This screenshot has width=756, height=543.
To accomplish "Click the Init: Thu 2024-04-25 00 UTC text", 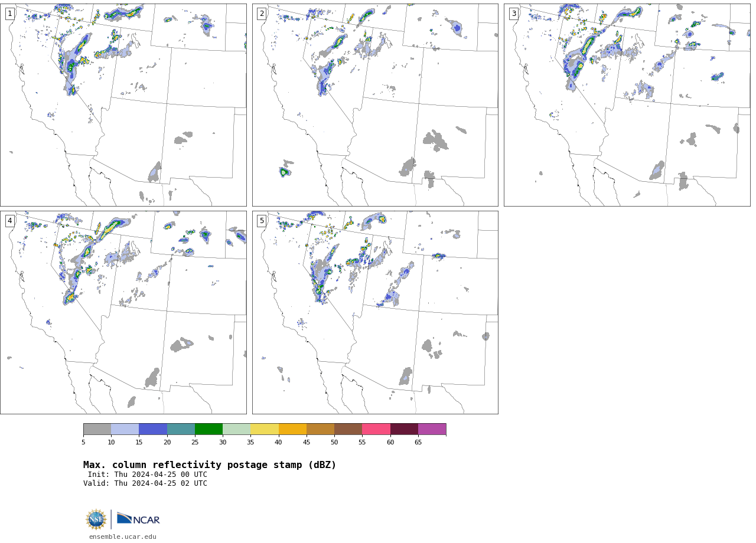I will (x=148, y=475).
